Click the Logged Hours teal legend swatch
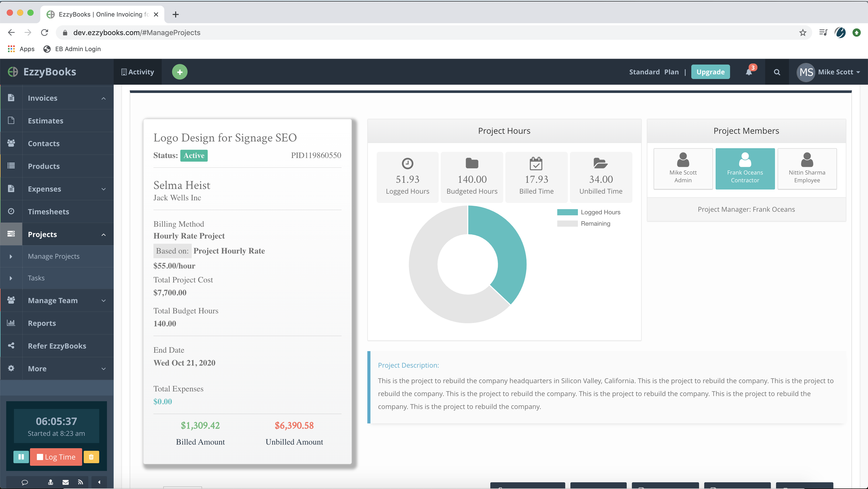This screenshot has height=489, width=868. (x=567, y=212)
